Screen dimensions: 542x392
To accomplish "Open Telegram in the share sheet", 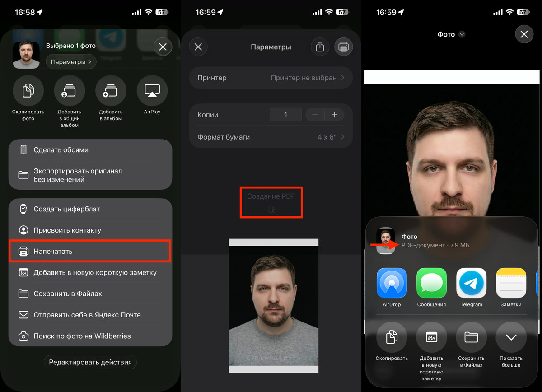I will click(x=471, y=283).
